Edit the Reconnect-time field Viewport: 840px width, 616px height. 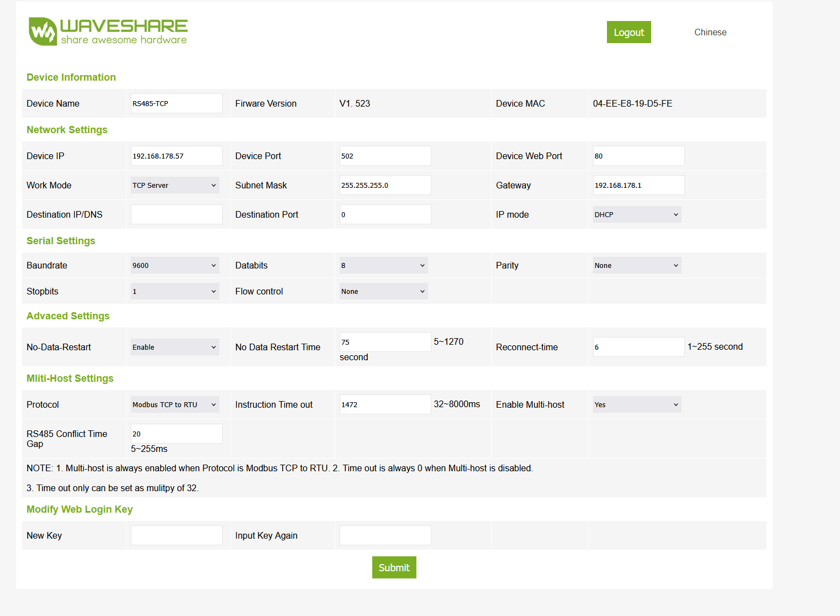639,347
